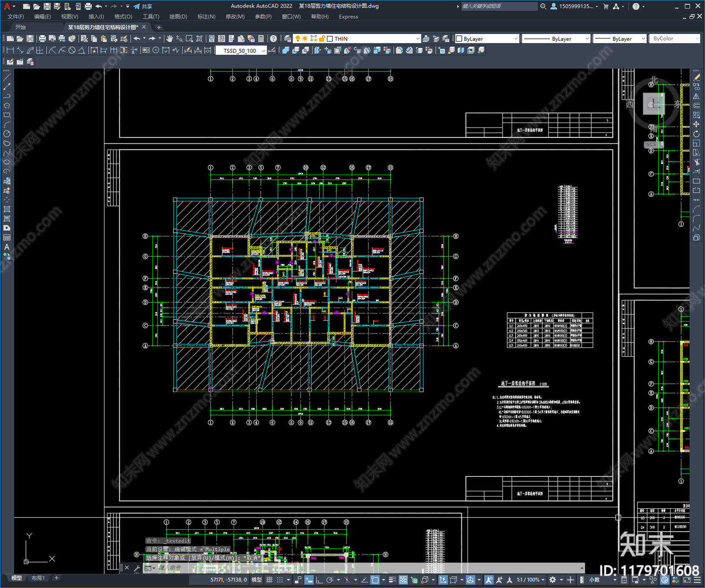Click the ViewCube top face
The image size is (705, 588).
click(654, 104)
